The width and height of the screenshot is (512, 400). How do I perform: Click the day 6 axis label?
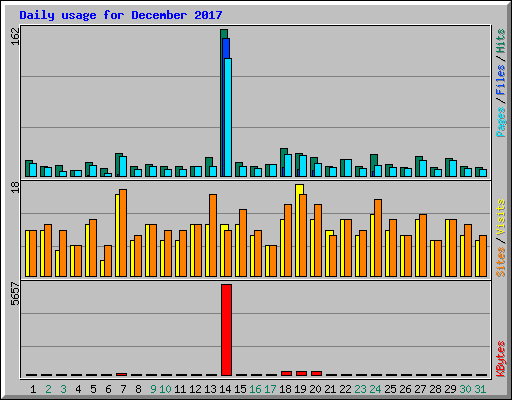pyautogui.click(x=108, y=389)
